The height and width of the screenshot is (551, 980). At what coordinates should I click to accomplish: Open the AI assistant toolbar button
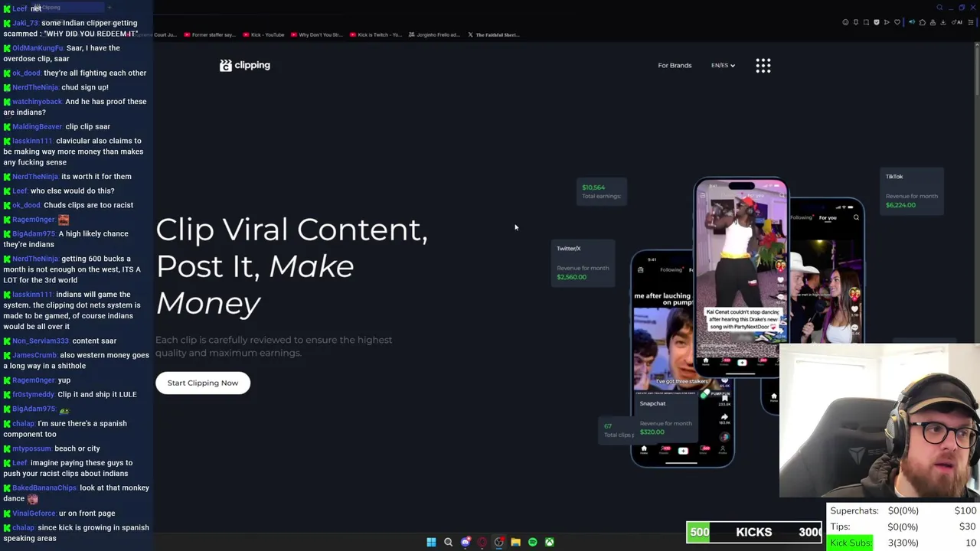click(957, 22)
